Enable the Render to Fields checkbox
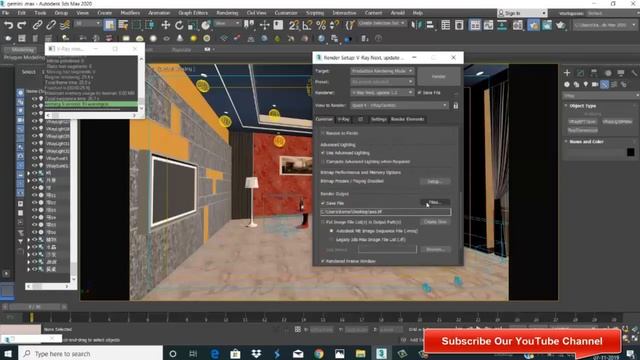This screenshot has height=360, width=640. (x=323, y=133)
